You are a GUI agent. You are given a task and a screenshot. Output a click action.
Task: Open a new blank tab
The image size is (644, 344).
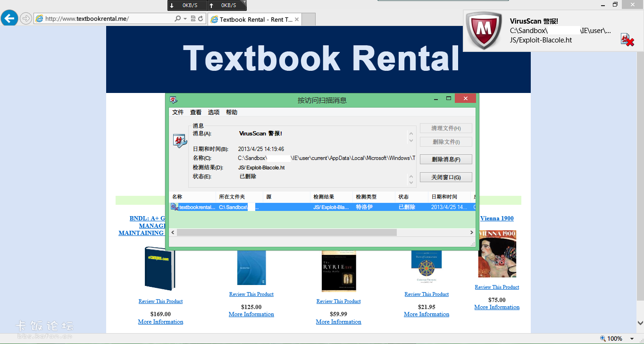[308, 19]
